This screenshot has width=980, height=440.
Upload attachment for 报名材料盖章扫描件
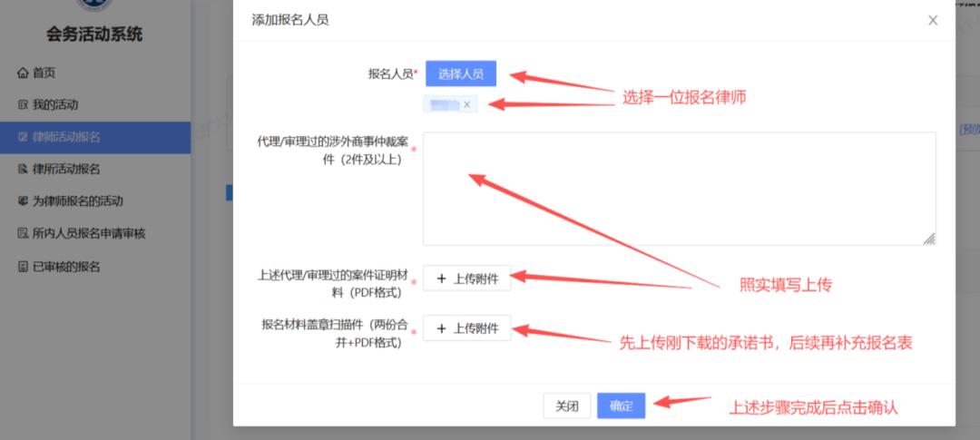467,328
